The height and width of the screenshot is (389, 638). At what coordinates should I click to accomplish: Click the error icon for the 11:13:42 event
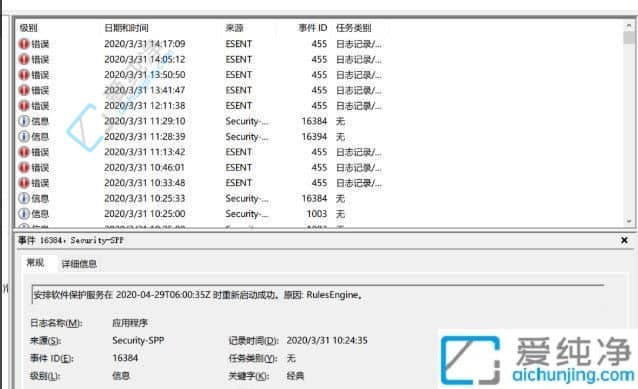coord(24,152)
